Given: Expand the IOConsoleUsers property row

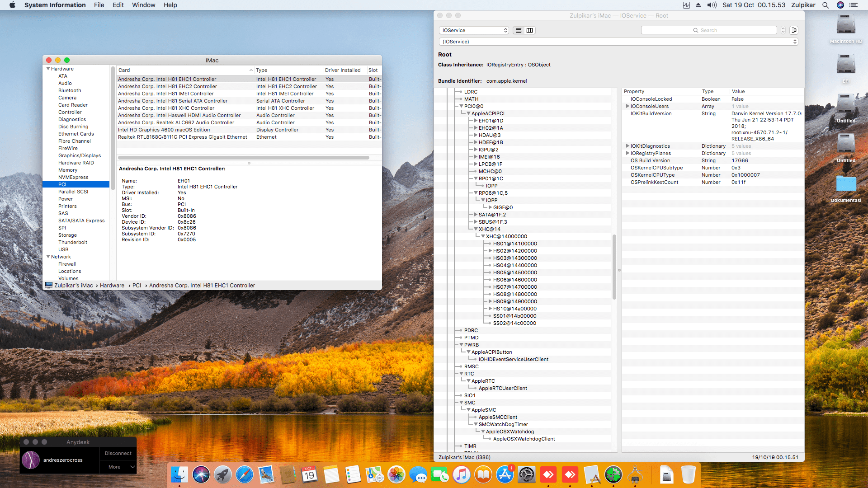Looking at the screenshot, I should (627, 106).
